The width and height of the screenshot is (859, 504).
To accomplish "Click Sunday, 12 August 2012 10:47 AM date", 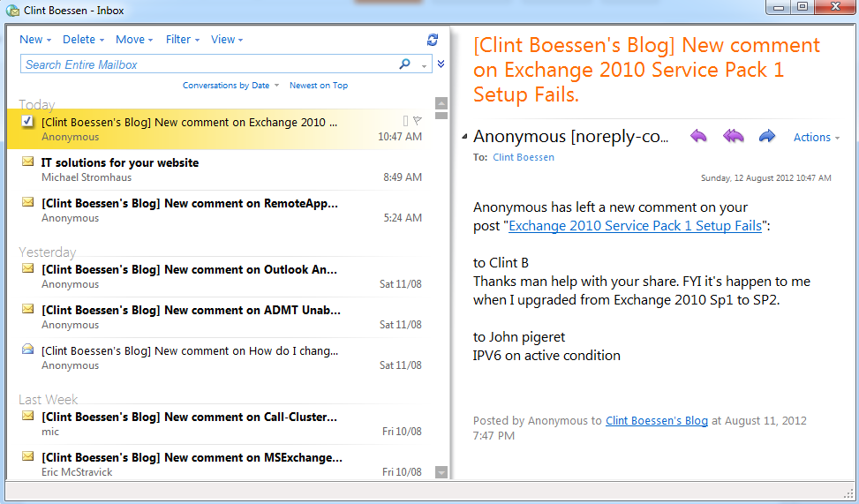I will coord(766,178).
